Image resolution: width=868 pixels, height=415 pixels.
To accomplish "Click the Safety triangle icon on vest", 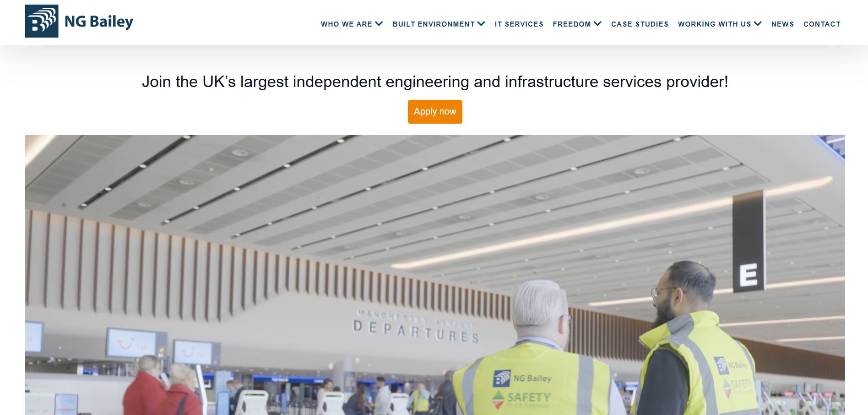I will tap(499, 399).
